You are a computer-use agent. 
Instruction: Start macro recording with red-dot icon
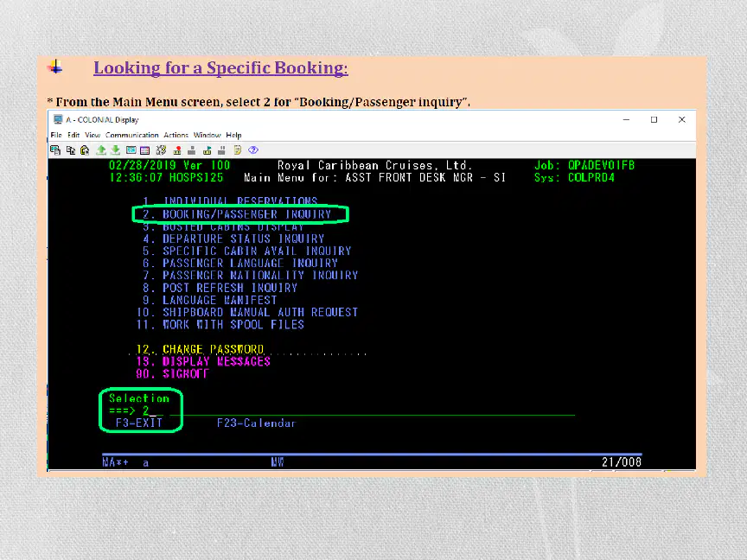click(177, 150)
